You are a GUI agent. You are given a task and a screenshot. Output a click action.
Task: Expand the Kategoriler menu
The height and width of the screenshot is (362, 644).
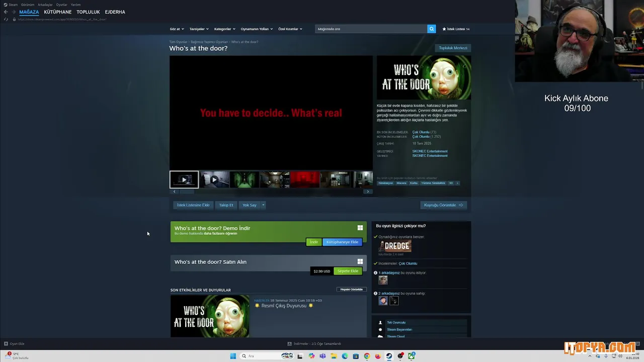224,29
